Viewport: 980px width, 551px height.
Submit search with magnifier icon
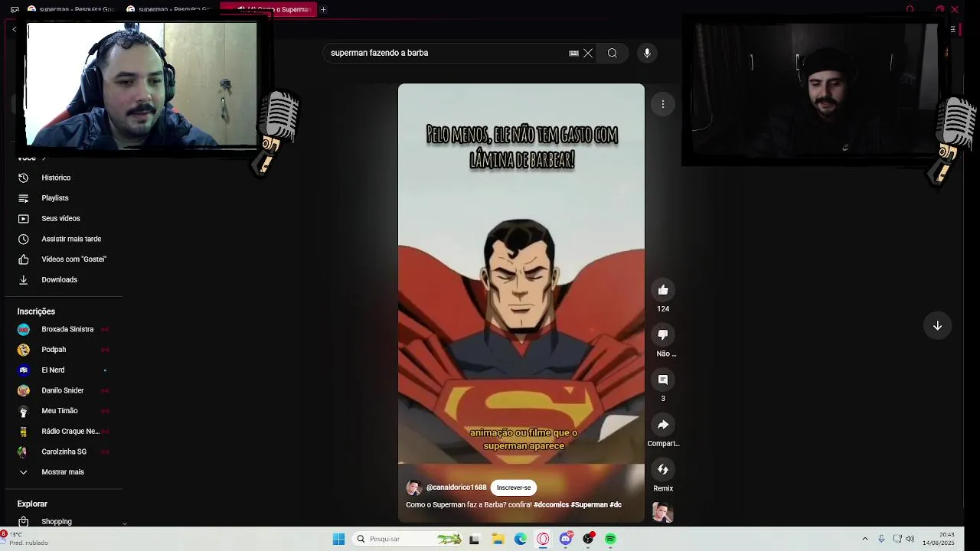tap(612, 53)
